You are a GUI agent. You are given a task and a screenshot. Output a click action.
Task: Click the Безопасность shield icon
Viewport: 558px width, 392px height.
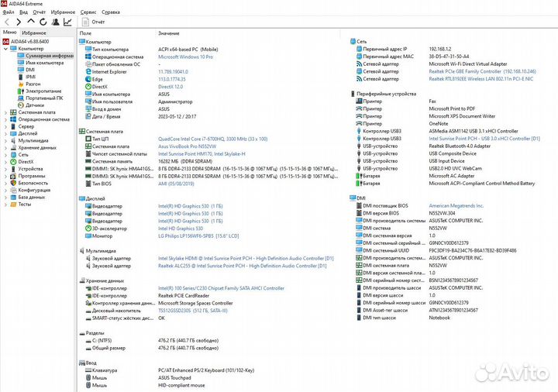(13, 183)
